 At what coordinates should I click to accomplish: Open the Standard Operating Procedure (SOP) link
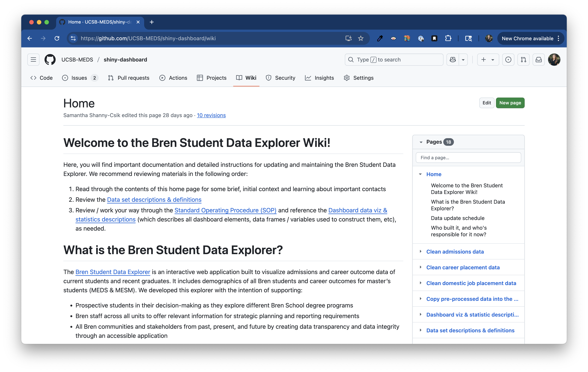pos(225,210)
